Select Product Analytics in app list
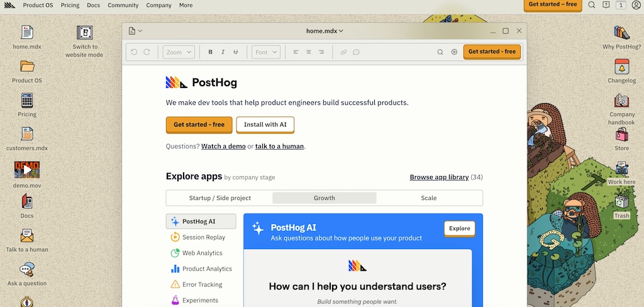The image size is (644, 307). (201, 269)
